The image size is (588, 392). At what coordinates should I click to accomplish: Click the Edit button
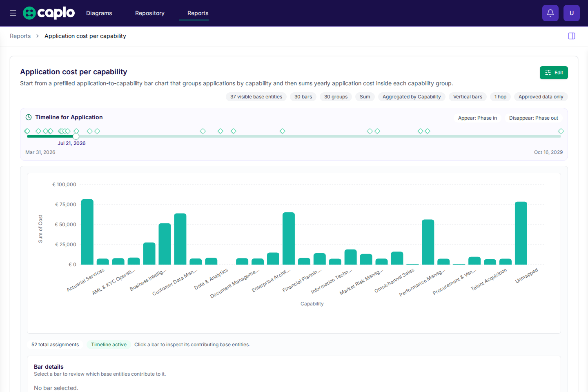point(554,73)
